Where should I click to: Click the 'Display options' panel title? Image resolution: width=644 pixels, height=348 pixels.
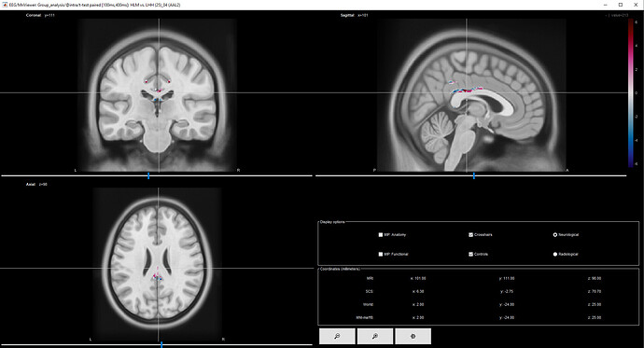pyautogui.click(x=332, y=222)
